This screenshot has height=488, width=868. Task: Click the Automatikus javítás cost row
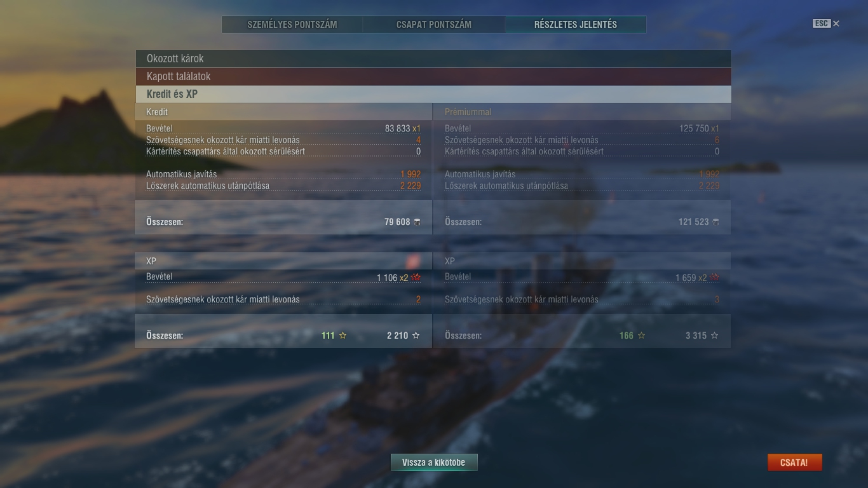pyautogui.click(x=283, y=174)
